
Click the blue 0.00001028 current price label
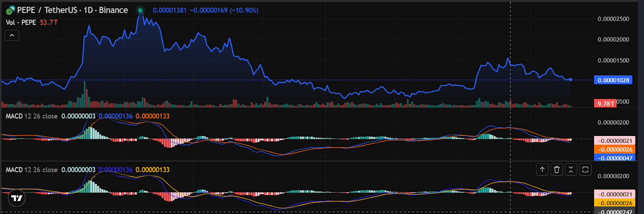[x=613, y=80]
